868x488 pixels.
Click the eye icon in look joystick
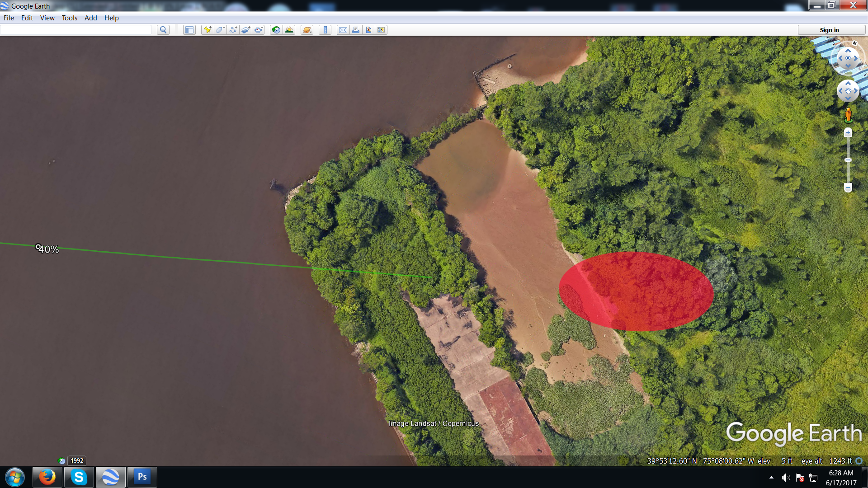tap(848, 58)
